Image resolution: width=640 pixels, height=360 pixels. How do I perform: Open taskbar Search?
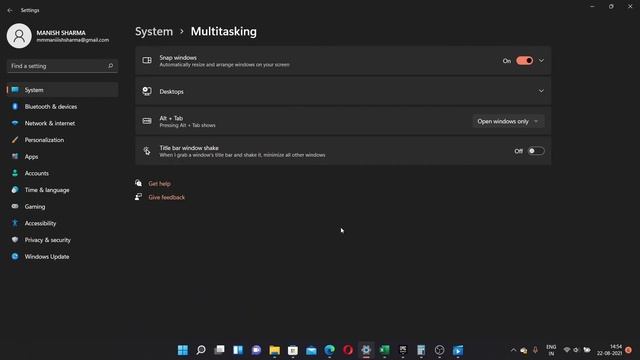pyautogui.click(x=201, y=350)
